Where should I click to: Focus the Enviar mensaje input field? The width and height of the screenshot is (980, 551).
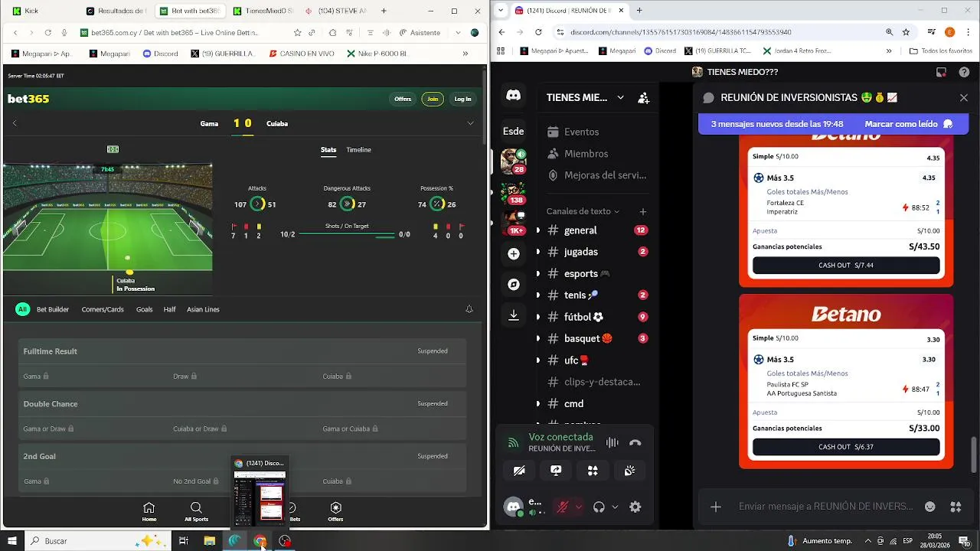825,507
